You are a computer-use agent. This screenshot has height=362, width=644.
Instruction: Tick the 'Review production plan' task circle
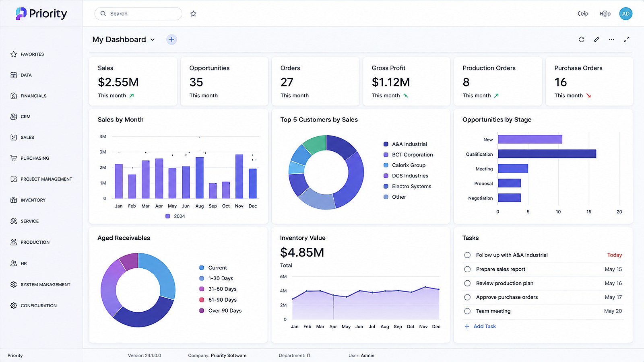click(x=467, y=283)
